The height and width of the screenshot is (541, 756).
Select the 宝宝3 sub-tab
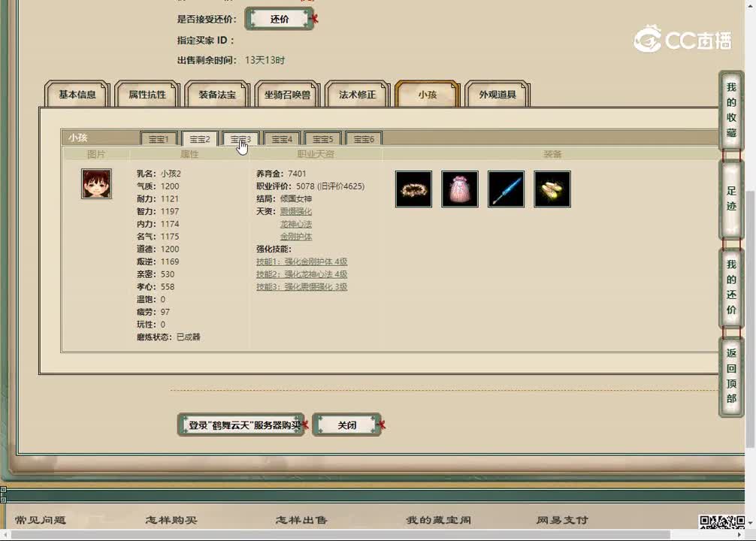[x=240, y=139]
